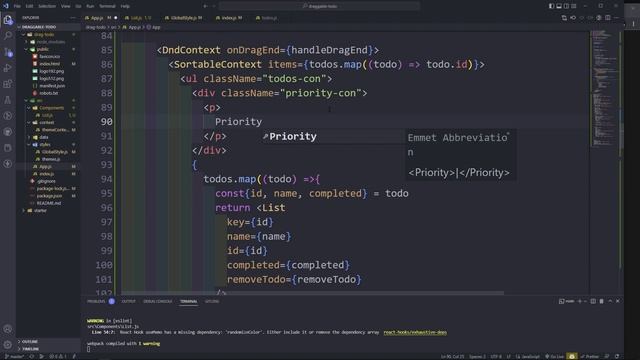Image resolution: width=640 pixels, height=360 pixels.
Task: Click the master branch status item
Action: (14, 356)
